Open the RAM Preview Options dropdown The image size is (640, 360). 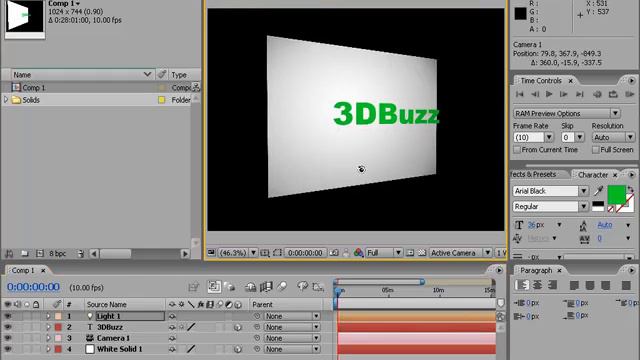567,113
